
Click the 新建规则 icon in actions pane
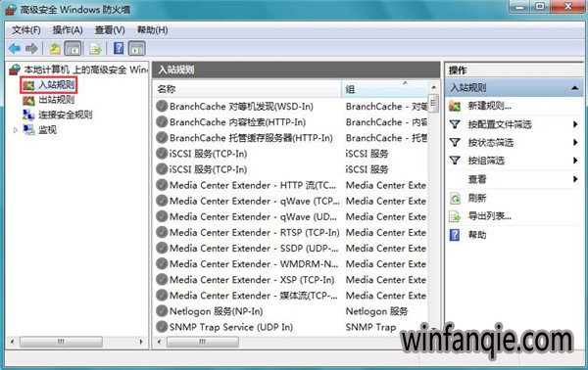(455, 106)
